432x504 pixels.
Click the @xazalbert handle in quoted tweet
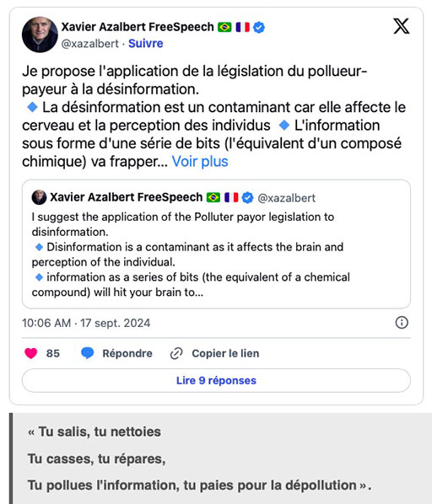286,198
